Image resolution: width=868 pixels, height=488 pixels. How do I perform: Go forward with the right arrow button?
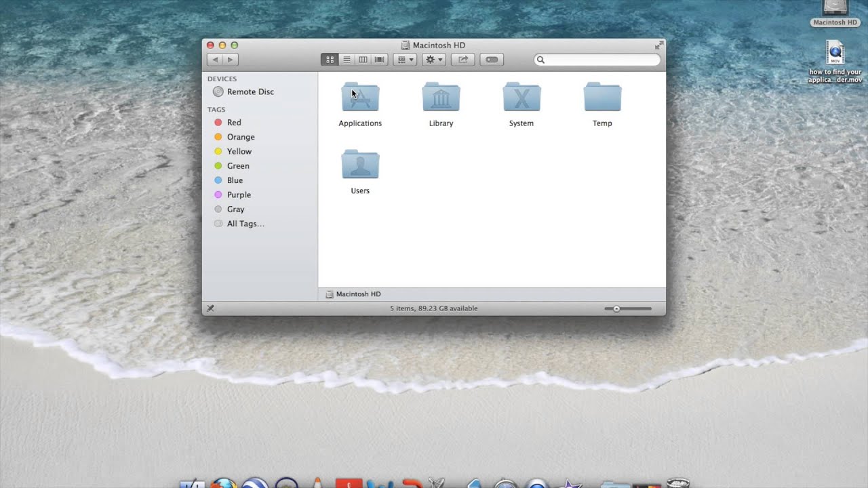coord(230,60)
